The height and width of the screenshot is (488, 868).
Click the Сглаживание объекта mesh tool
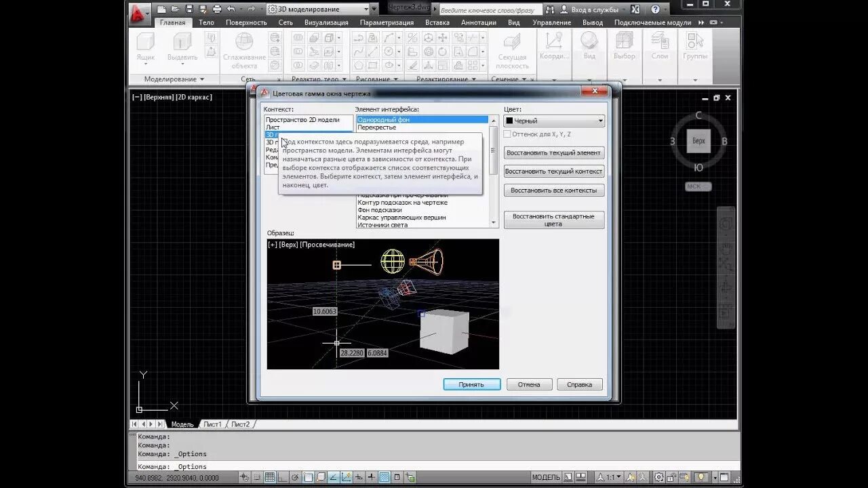(x=244, y=50)
